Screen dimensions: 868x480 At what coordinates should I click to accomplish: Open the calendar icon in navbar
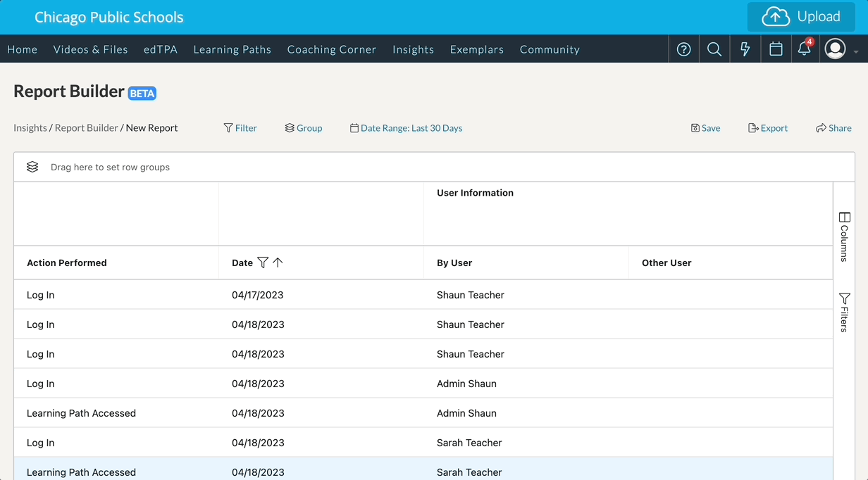point(776,49)
